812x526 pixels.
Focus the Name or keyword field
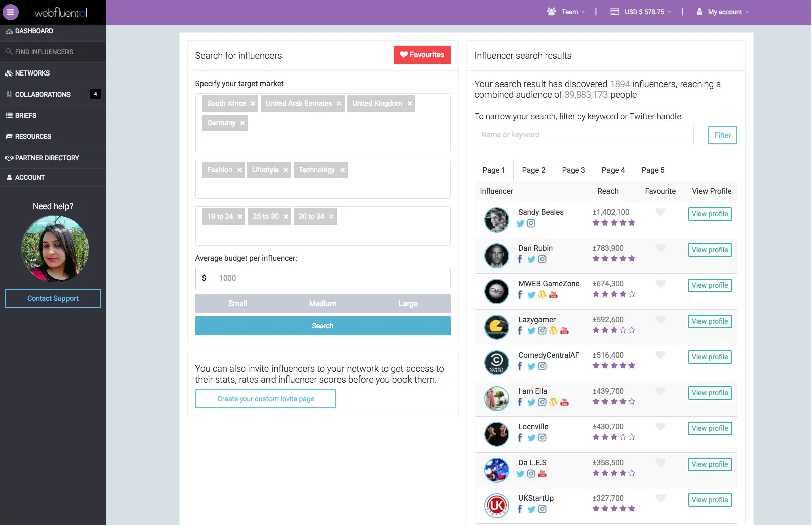[x=583, y=135]
